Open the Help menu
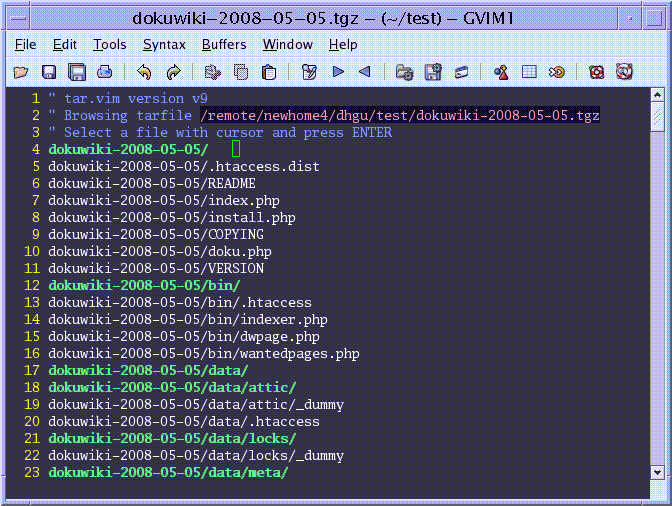Viewport: 672px width, 506px height. click(343, 45)
